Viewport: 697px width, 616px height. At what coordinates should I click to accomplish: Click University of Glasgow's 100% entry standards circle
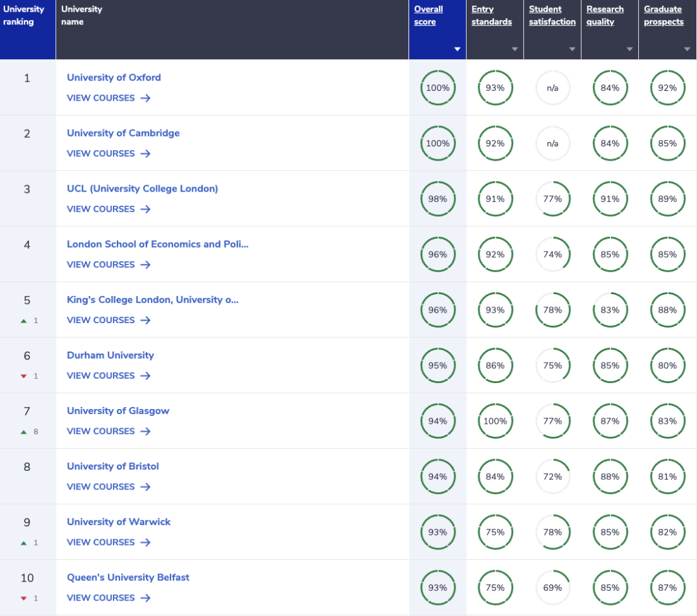pyautogui.click(x=495, y=421)
